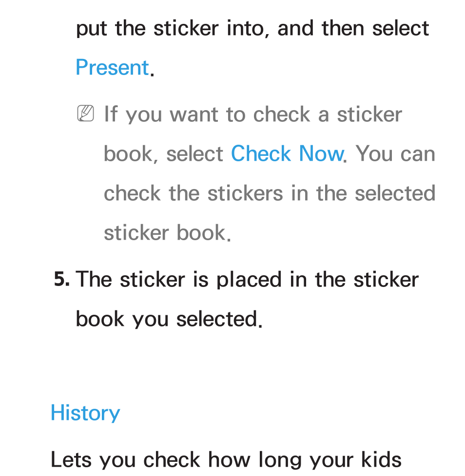Click the gray 'sticker book.' line
The height and width of the screenshot is (476, 465).
pyautogui.click(x=167, y=233)
